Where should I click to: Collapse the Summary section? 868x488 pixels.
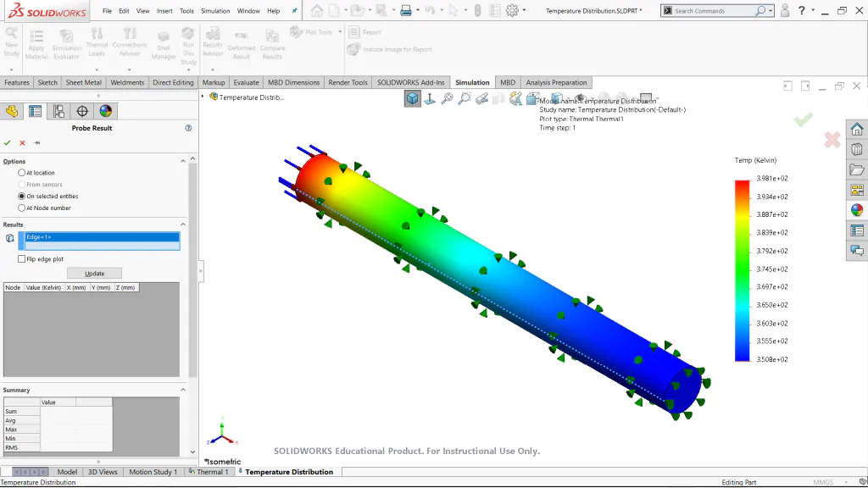coord(183,390)
